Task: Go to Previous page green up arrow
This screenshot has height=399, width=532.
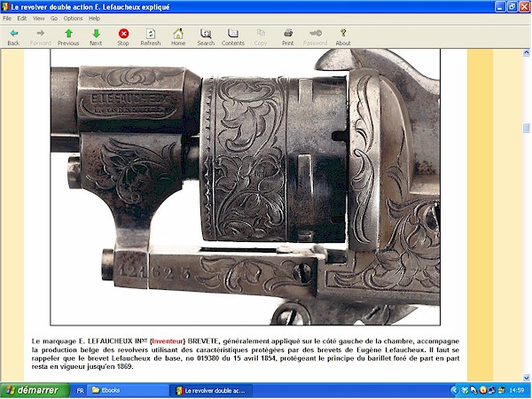Action: tap(68, 34)
